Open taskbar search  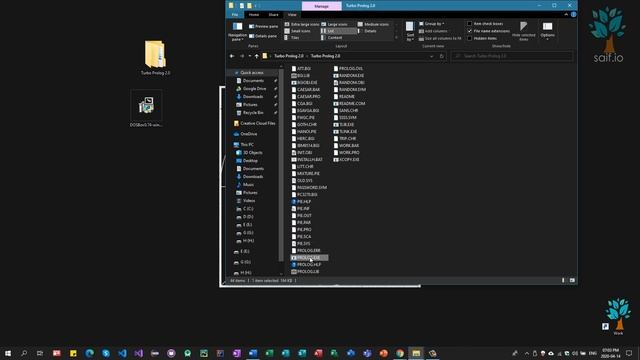pyautogui.click(x=24, y=353)
